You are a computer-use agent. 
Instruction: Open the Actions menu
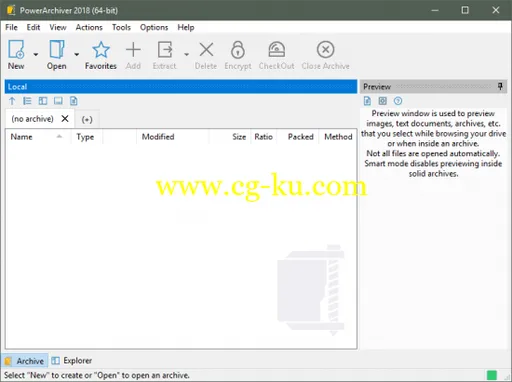(x=89, y=27)
